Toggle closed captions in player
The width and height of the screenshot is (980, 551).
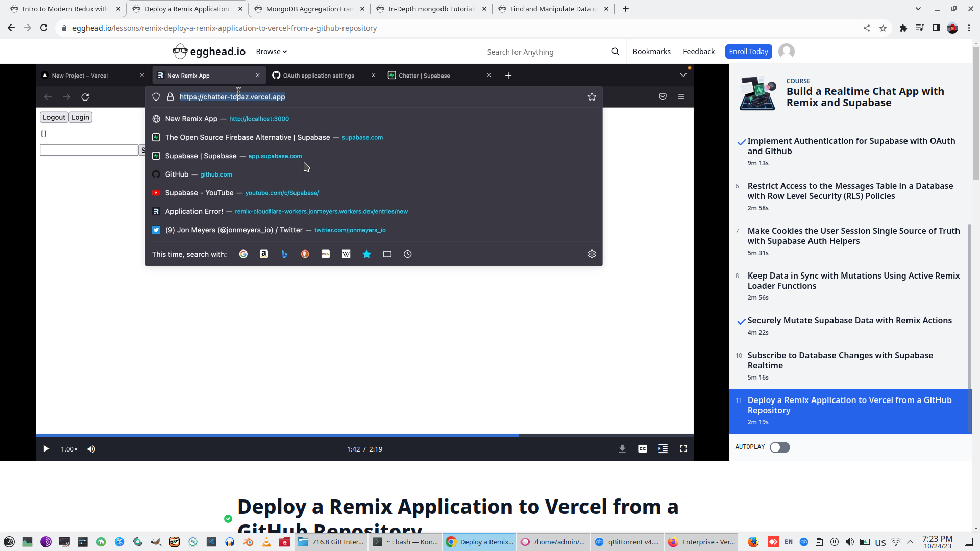(642, 449)
